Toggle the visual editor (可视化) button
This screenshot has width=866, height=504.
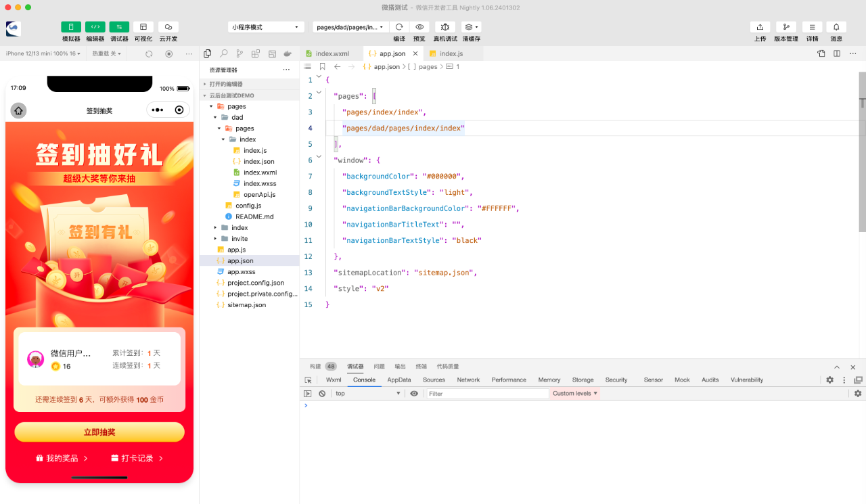coord(143,27)
